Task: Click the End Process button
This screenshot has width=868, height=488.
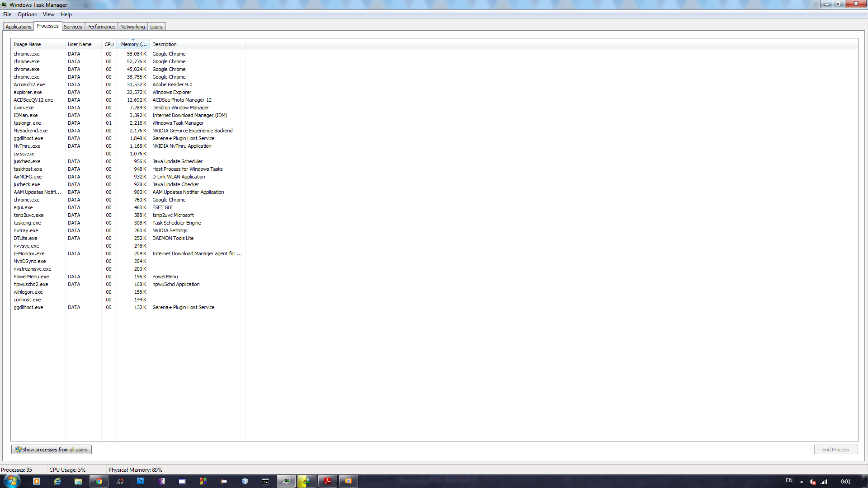Action: [835, 450]
